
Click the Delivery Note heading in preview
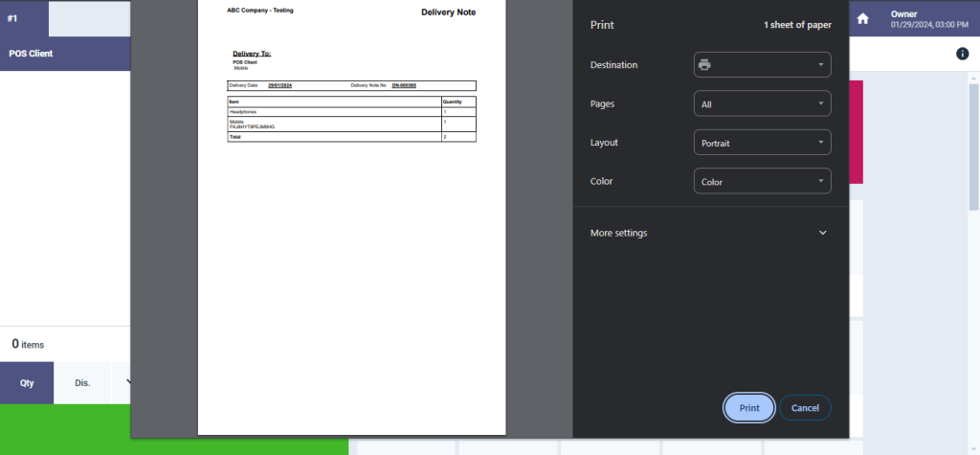[448, 12]
